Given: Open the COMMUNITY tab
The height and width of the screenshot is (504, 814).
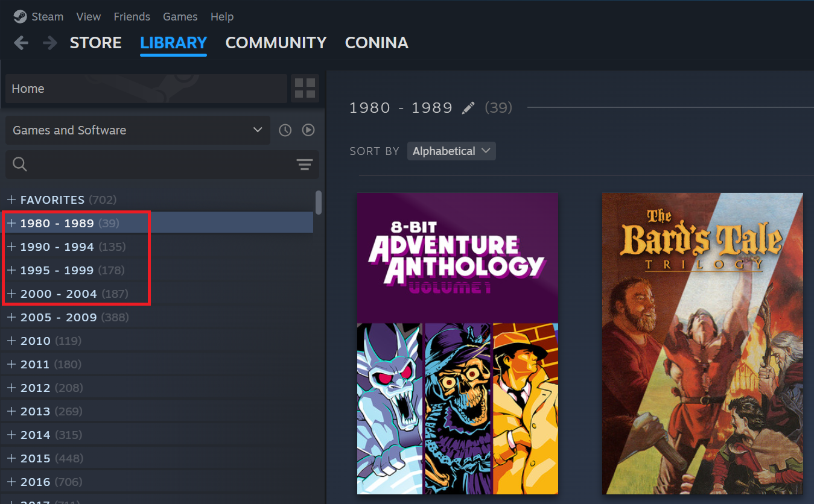Looking at the screenshot, I should [x=276, y=43].
